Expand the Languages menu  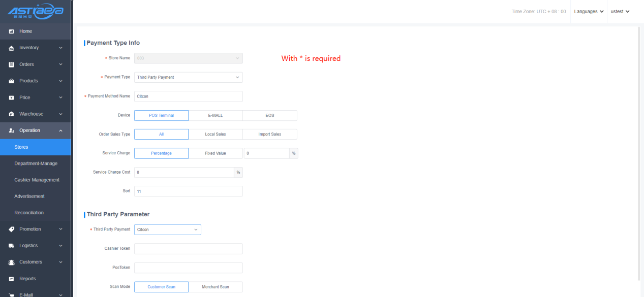pos(589,12)
